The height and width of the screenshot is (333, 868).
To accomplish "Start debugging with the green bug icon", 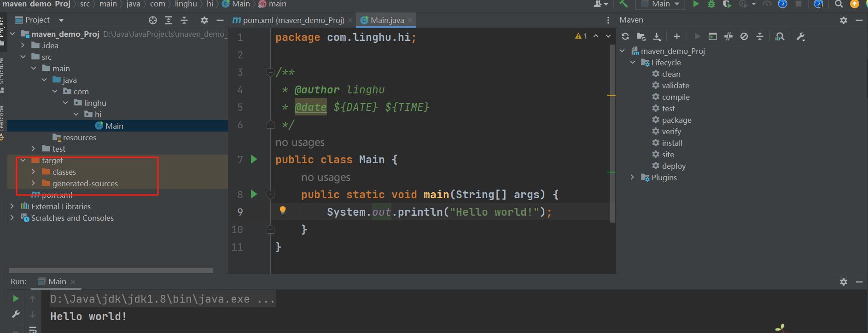I will 711,4.
